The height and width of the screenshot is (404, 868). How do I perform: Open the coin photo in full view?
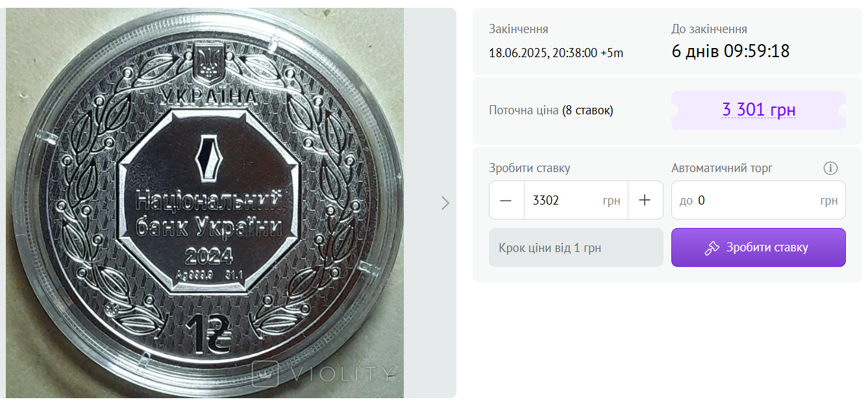pos(205,203)
